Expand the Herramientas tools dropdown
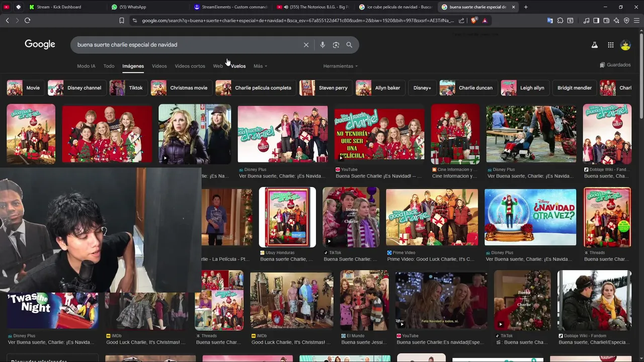644x362 pixels. point(341,66)
